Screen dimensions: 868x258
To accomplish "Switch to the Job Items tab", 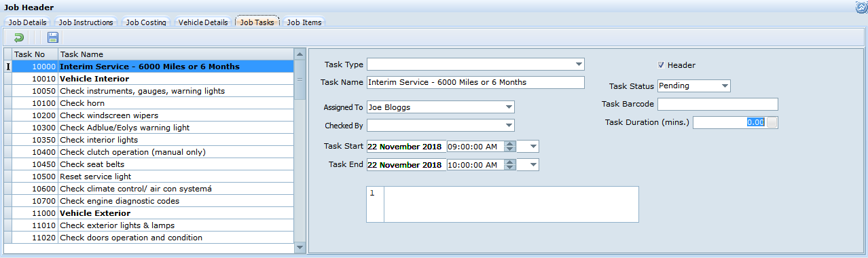I will click(304, 22).
